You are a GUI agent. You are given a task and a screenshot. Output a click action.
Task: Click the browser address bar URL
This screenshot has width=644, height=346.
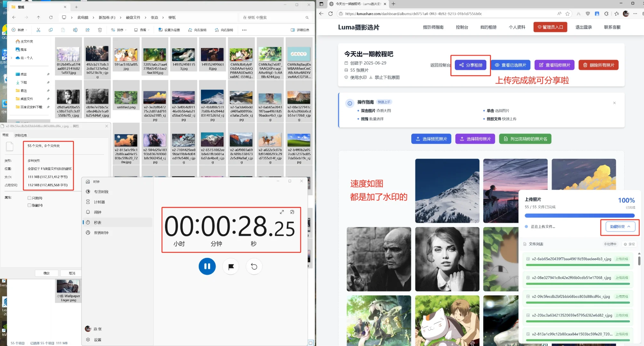click(414, 14)
